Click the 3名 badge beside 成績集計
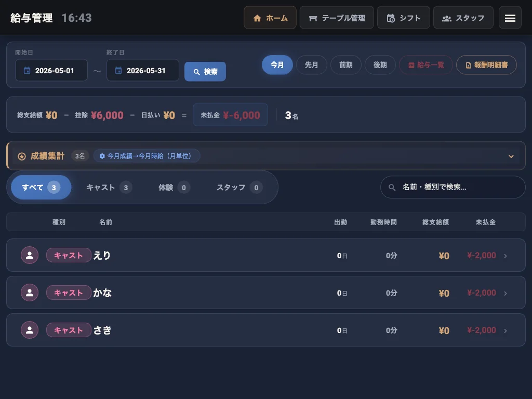The height and width of the screenshot is (399, 532). click(x=79, y=156)
